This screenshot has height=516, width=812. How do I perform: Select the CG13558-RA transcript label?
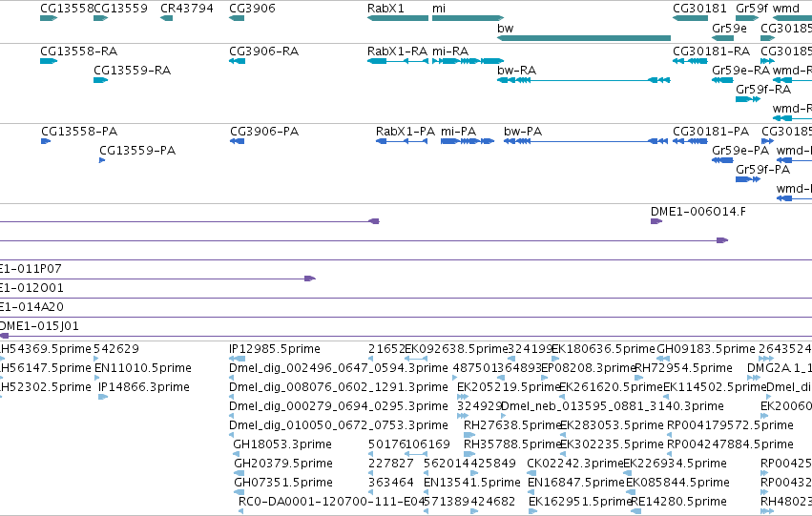point(78,52)
